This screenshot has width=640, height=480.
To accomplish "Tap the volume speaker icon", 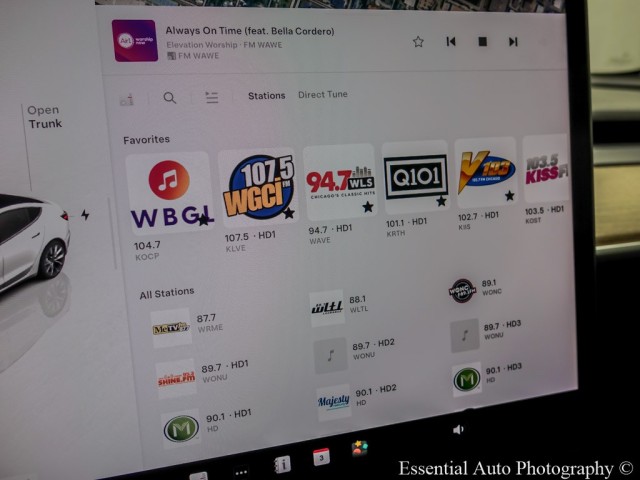I will point(458,429).
